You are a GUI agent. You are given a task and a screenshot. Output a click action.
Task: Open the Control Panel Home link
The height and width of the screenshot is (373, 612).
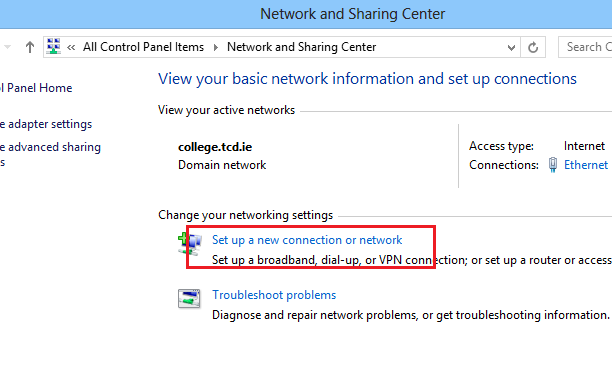coord(36,88)
